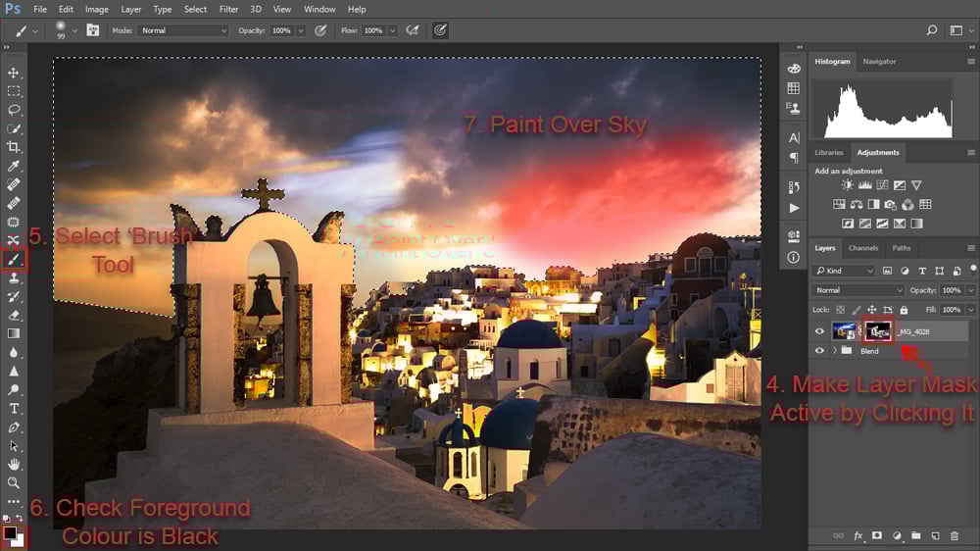Open the Select menu
Viewport: 980px width, 551px height.
point(195,10)
